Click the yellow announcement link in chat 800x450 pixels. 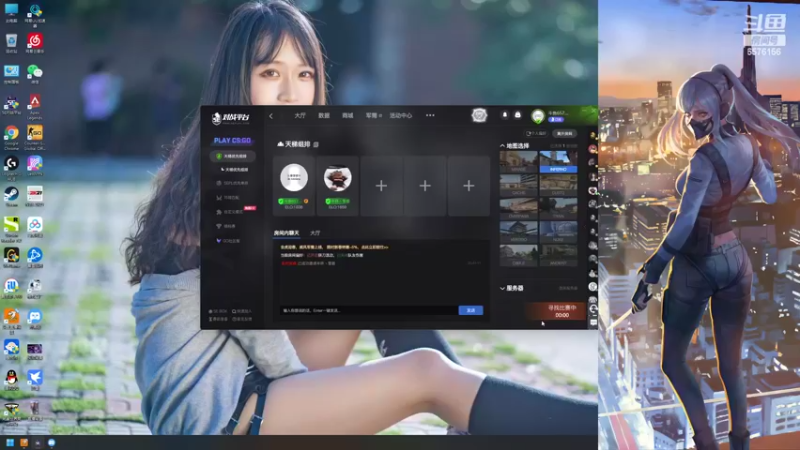(334, 247)
